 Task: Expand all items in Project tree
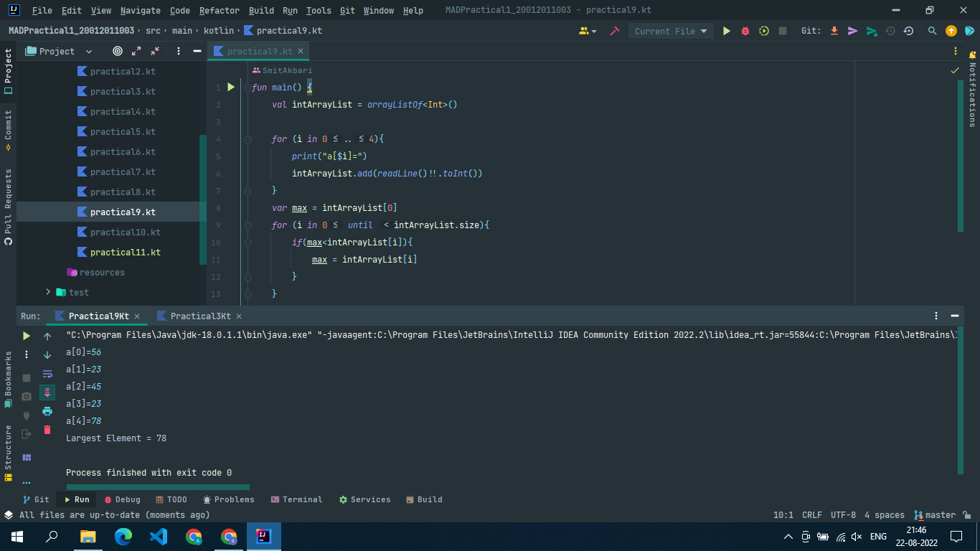pos(136,51)
